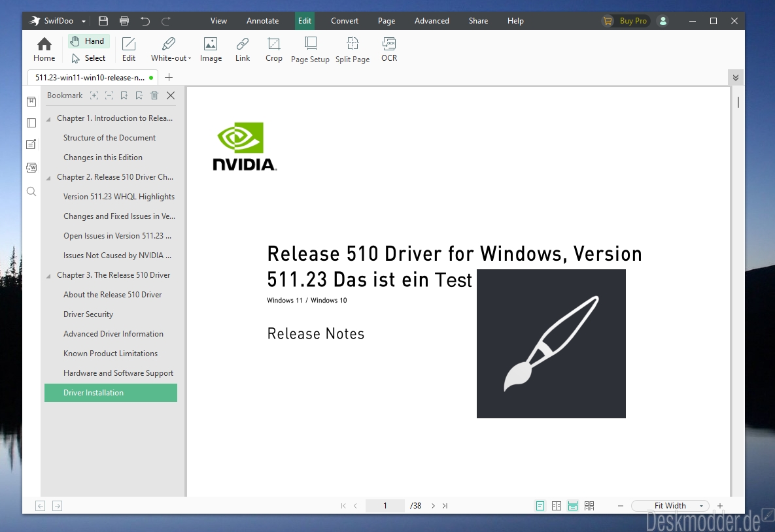This screenshot has width=775, height=532.
Task: Click the page number input field
Action: tap(385, 506)
